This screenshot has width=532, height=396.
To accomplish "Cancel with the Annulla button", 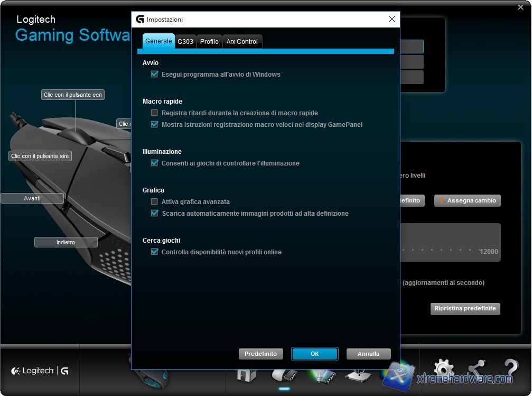I will [x=368, y=354].
